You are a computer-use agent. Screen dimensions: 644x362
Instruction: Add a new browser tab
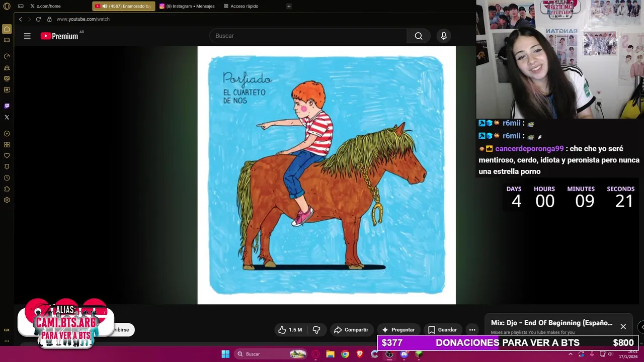(289, 6)
